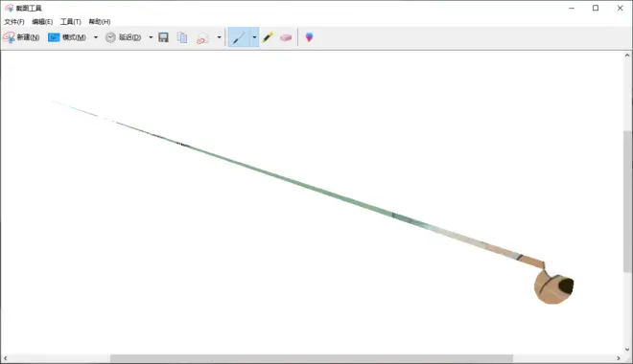The height and width of the screenshot is (364, 633).
Task: Click the fishing rod reel in the snip
Action: (x=553, y=285)
